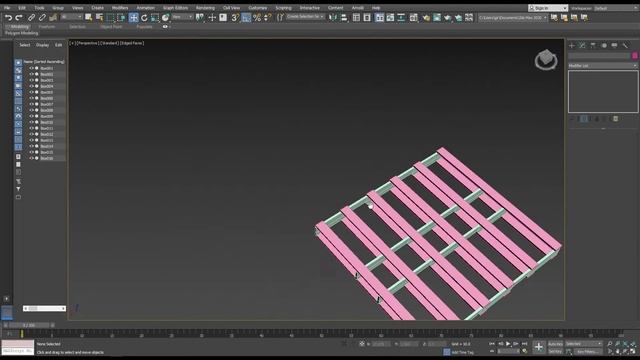Click the ViewCube in the viewport
Viewport: 640px width, 360px height.
pos(546,60)
